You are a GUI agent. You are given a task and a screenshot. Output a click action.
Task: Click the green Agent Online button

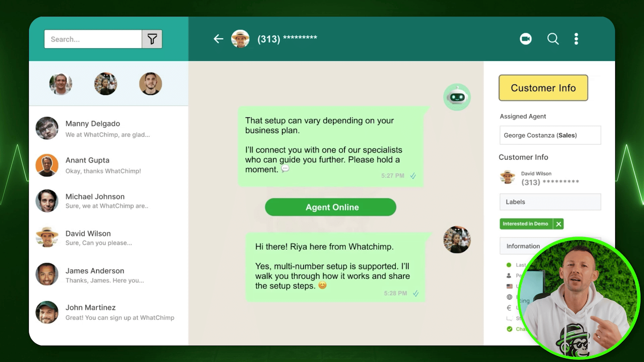pos(330,207)
